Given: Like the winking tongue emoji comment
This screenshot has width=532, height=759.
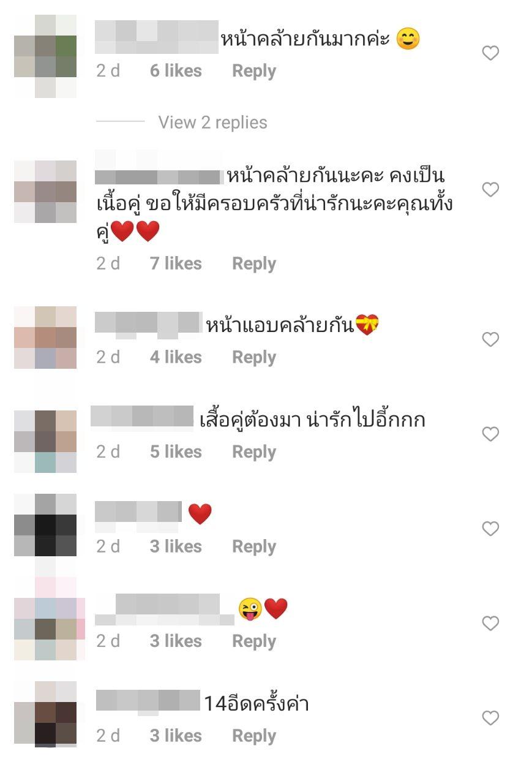Looking at the screenshot, I should tap(490, 624).
